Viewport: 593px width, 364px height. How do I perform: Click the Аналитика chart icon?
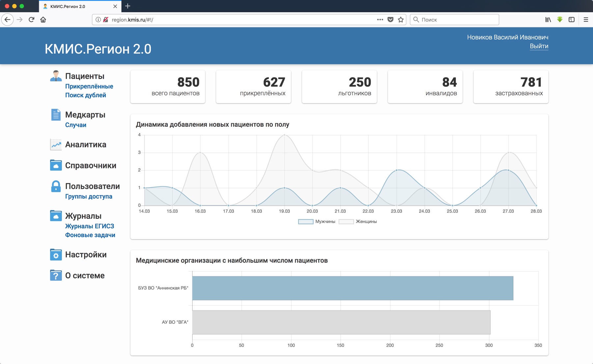click(56, 145)
